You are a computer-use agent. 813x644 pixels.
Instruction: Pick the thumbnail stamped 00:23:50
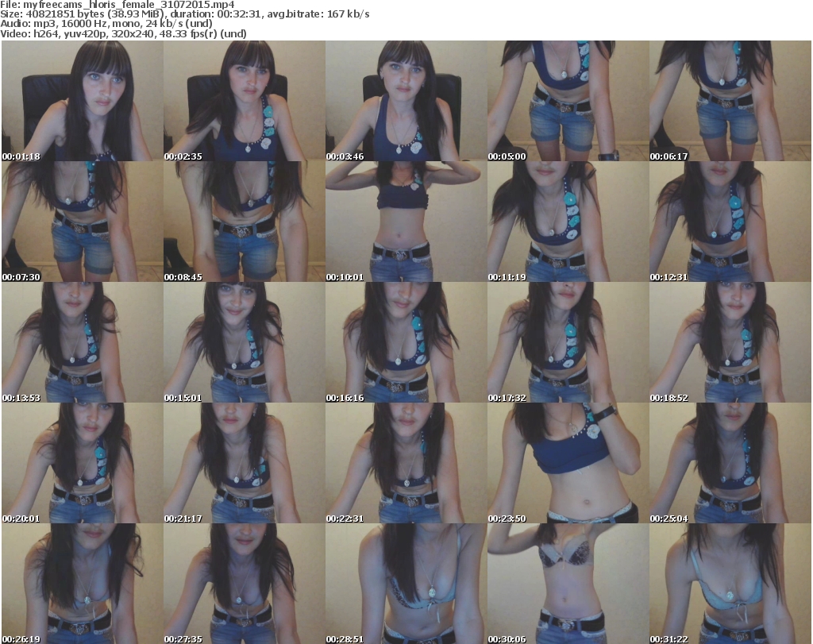tap(568, 463)
